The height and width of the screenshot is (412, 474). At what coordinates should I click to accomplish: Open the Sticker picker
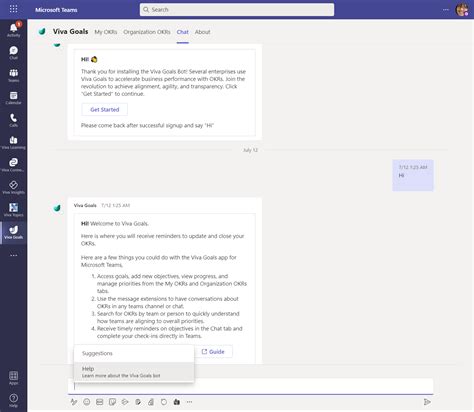click(112, 402)
